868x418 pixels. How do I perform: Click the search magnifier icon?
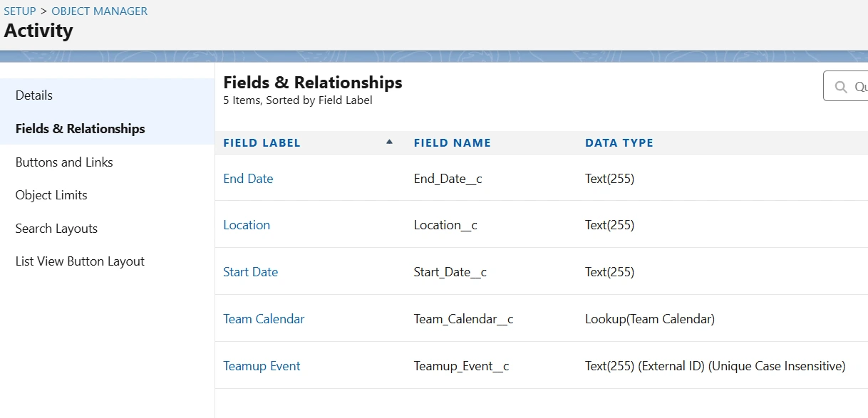point(841,87)
